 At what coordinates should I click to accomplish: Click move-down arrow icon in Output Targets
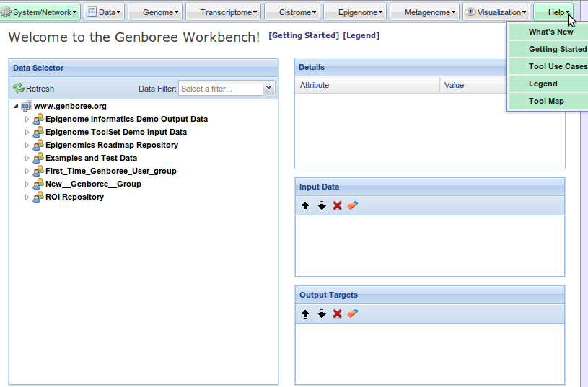click(x=322, y=314)
